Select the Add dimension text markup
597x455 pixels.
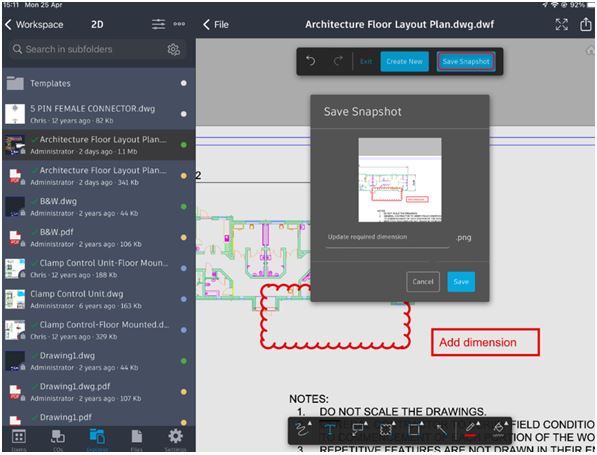[x=485, y=342]
